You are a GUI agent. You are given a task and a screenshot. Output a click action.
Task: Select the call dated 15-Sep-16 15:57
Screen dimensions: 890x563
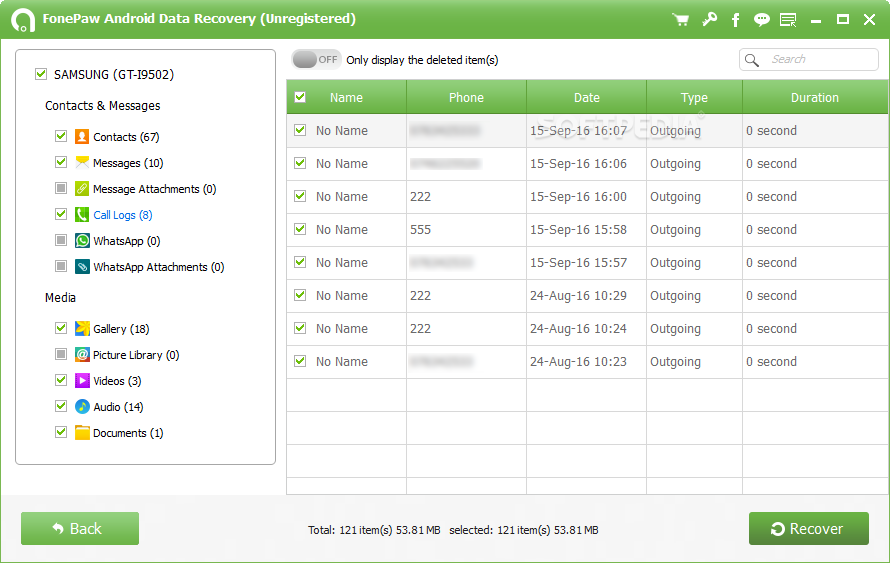587,263
